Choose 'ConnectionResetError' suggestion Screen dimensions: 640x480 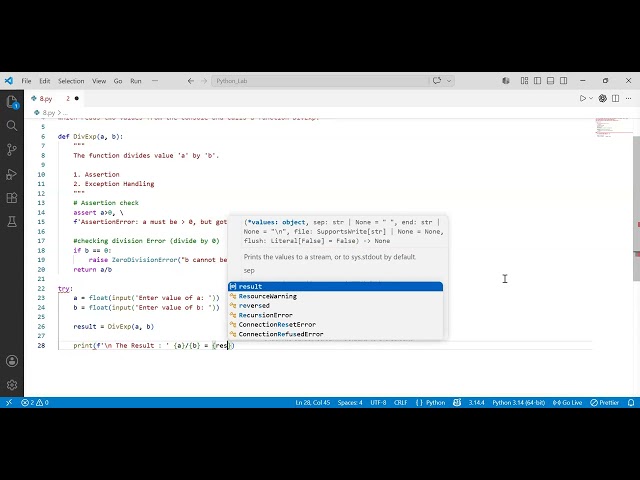pos(336,324)
